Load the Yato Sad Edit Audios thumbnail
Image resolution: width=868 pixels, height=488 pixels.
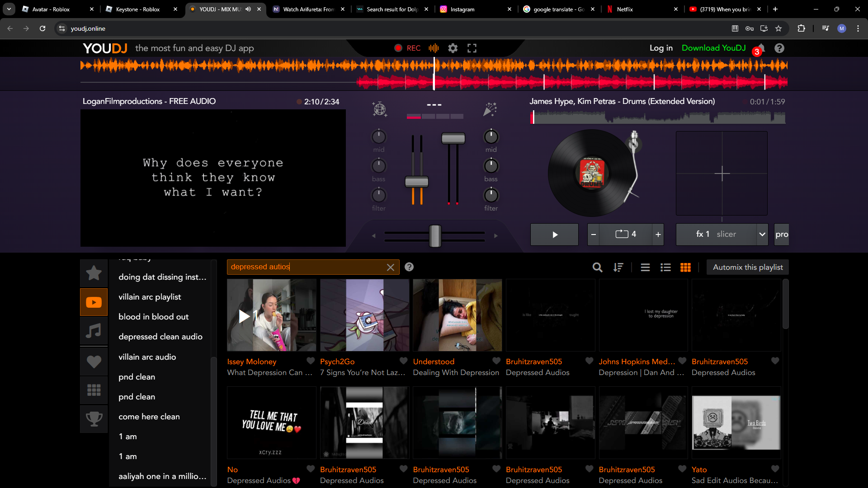coord(736,423)
